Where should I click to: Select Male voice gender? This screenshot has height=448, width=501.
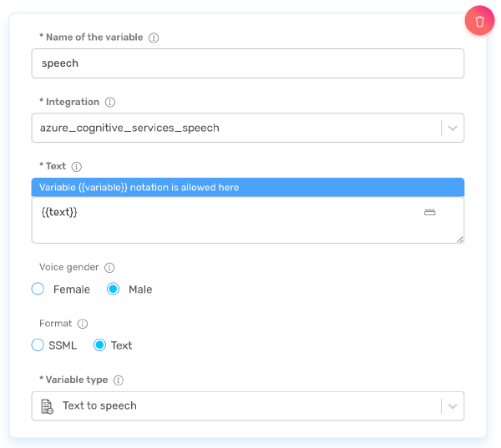click(x=114, y=289)
